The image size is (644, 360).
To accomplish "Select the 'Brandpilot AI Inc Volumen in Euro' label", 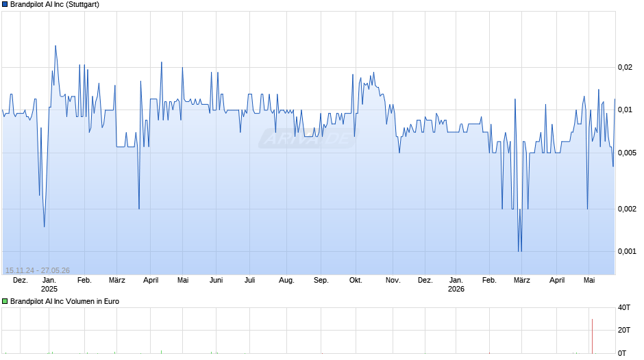I will pyautogui.click(x=64, y=301).
